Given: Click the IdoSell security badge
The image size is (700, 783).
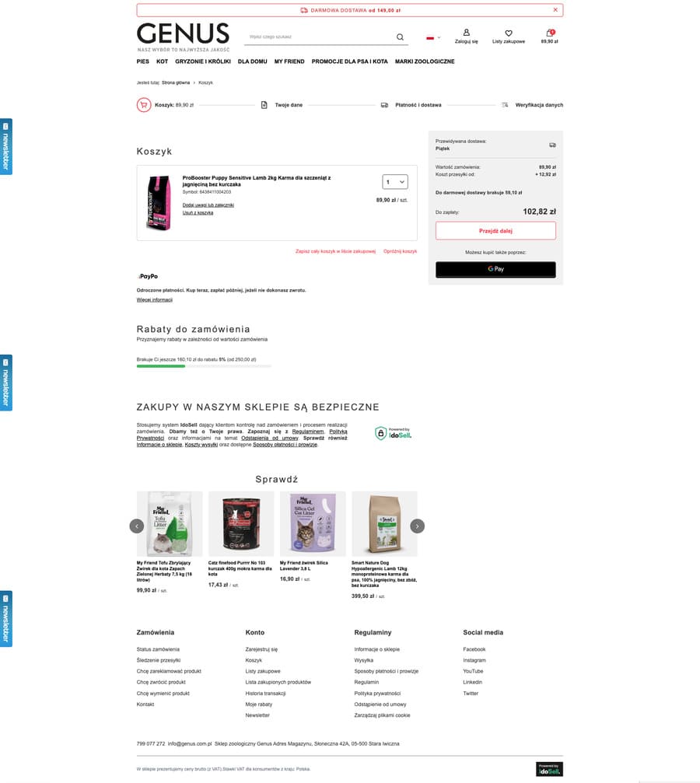Looking at the screenshot, I should 394,433.
